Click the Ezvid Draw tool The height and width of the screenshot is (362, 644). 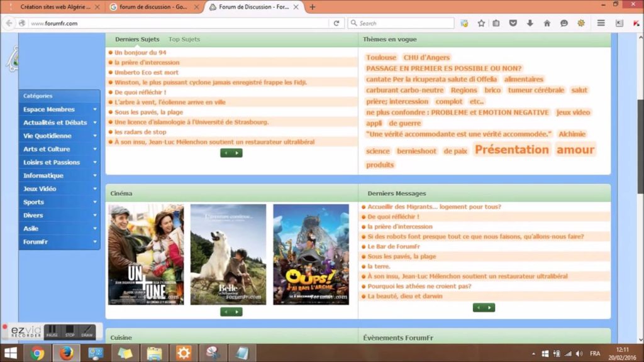click(x=87, y=331)
